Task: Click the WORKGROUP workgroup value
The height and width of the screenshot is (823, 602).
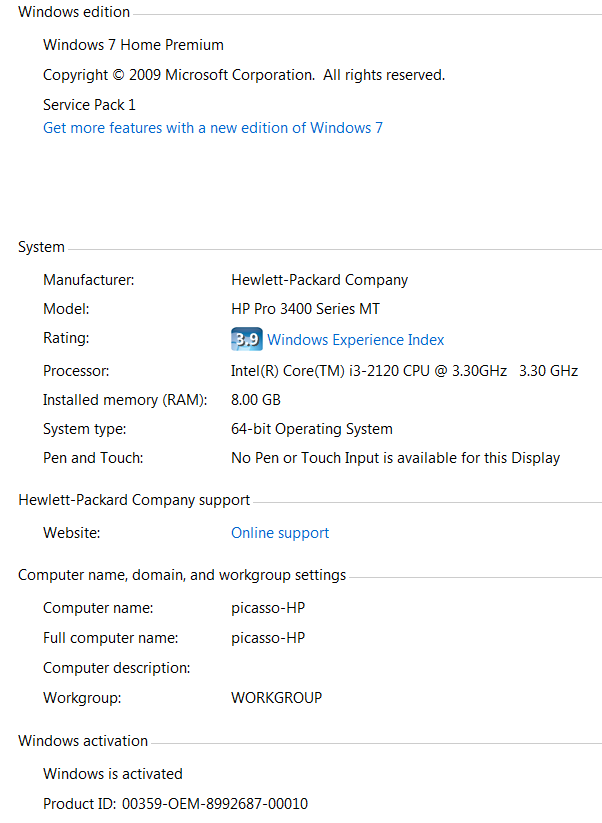Action: (x=276, y=698)
